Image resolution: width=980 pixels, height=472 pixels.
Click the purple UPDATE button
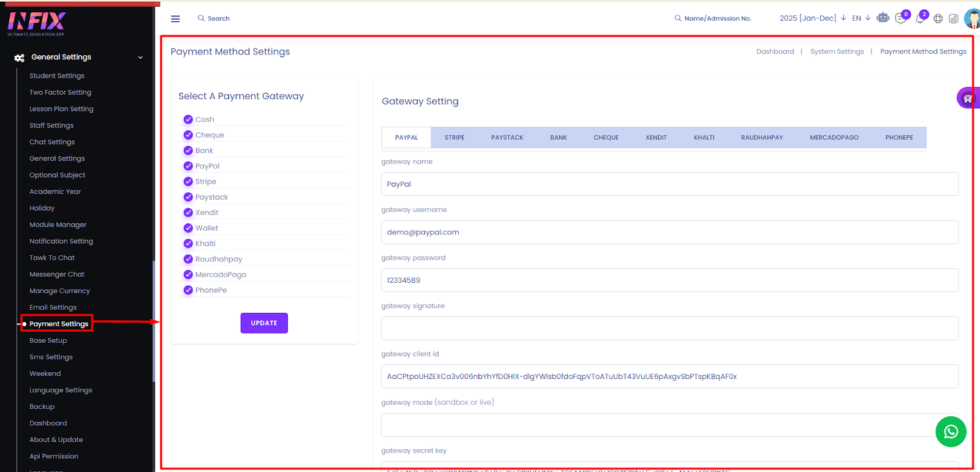coord(264,323)
